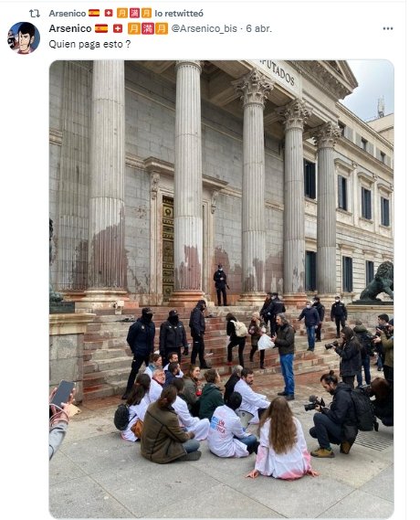Expand the three-dot more options menu

click(388, 28)
